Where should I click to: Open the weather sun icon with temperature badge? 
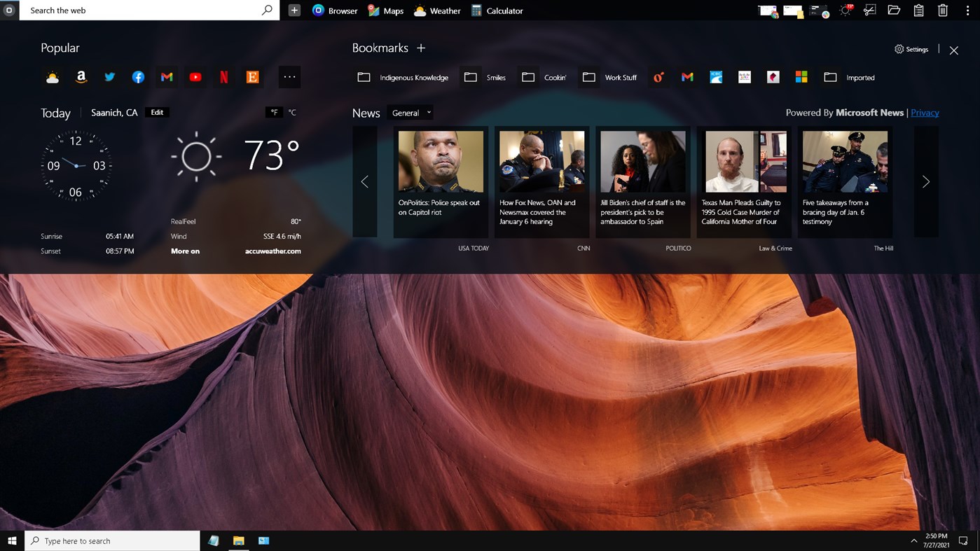(846, 11)
